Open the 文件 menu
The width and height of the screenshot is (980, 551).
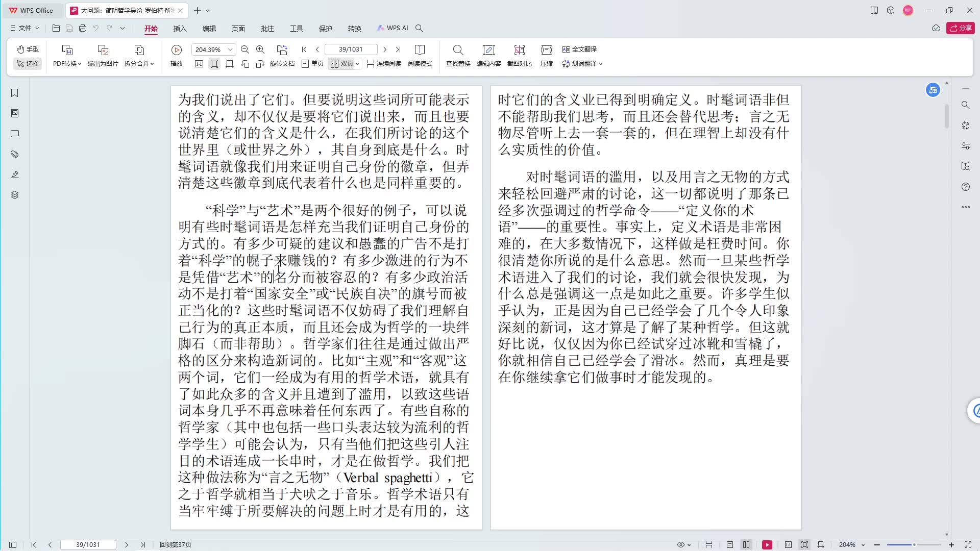click(x=25, y=28)
